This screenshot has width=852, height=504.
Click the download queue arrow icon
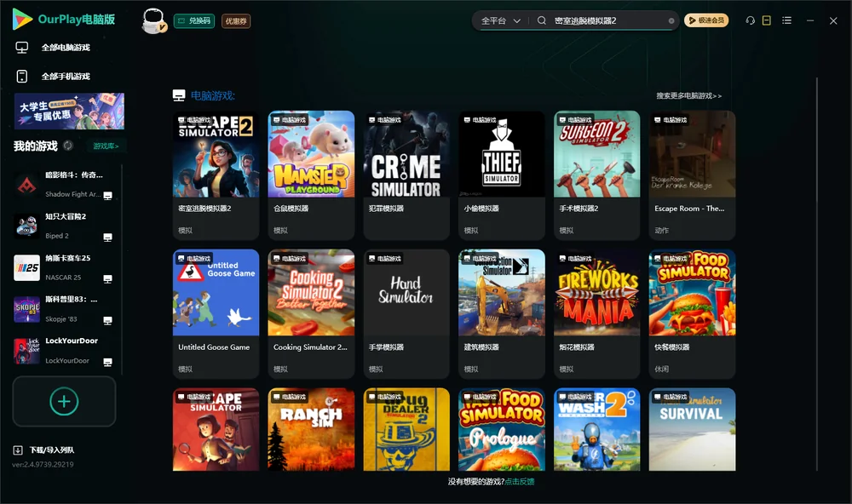(x=18, y=450)
